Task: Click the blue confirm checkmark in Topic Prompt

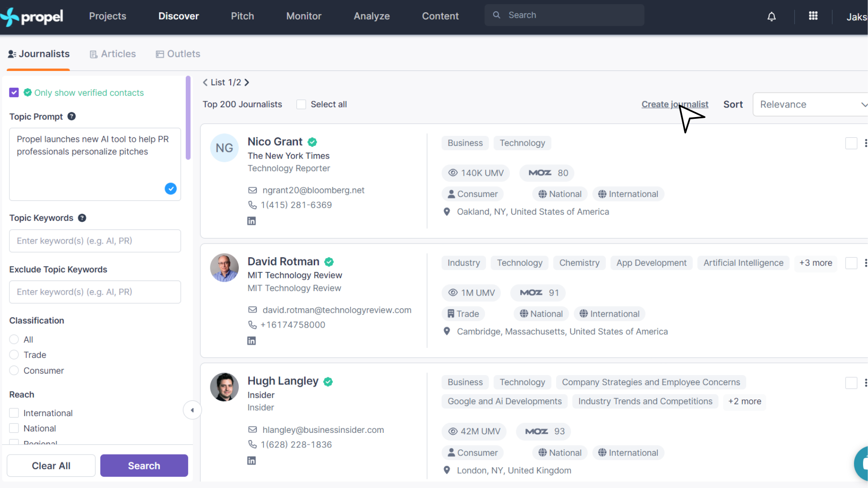Action: [x=170, y=188]
